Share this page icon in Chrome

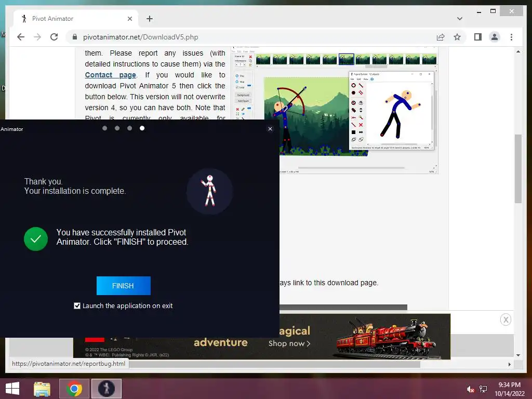pos(441,37)
